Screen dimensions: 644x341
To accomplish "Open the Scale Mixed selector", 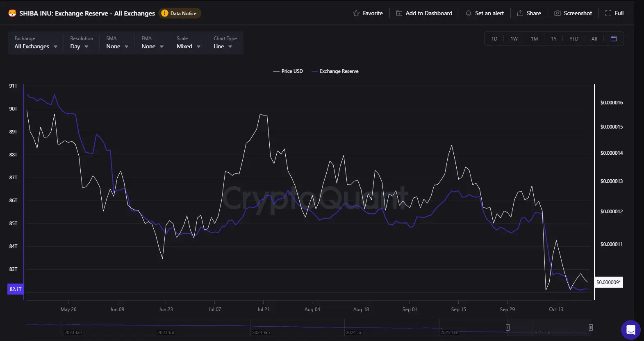I will point(189,47).
